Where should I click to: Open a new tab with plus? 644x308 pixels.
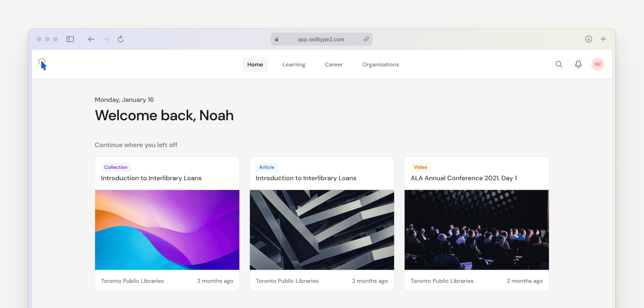[x=603, y=39]
